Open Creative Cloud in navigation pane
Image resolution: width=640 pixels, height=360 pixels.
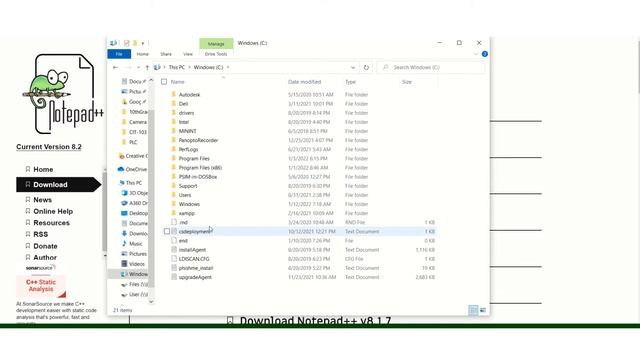pos(133,156)
